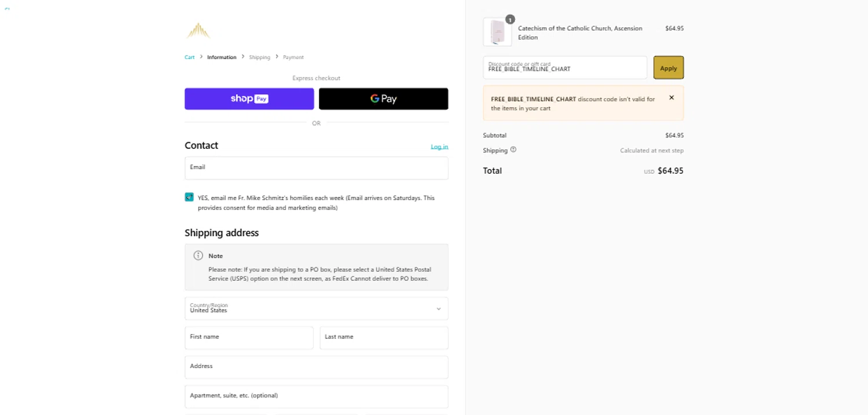The width and height of the screenshot is (868, 415).
Task: Click the info icon beside Note
Action: (198, 255)
